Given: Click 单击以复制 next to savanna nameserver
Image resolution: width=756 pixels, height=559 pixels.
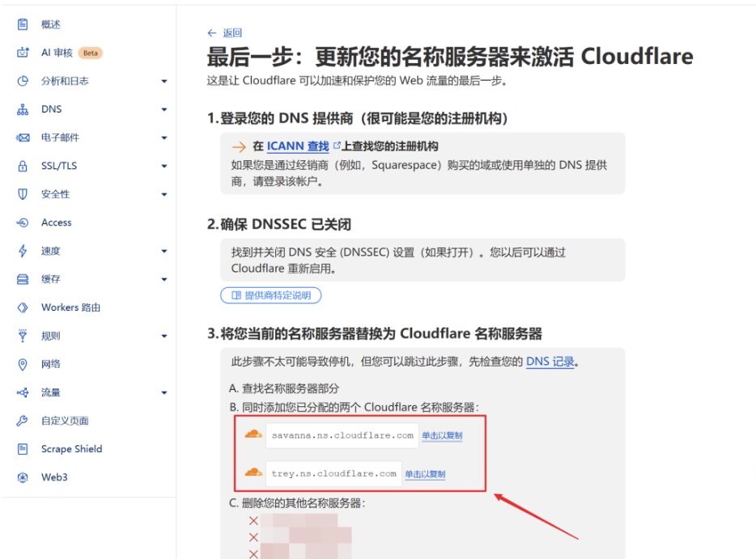Looking at the screenshot, I should [x=442, y=436].
